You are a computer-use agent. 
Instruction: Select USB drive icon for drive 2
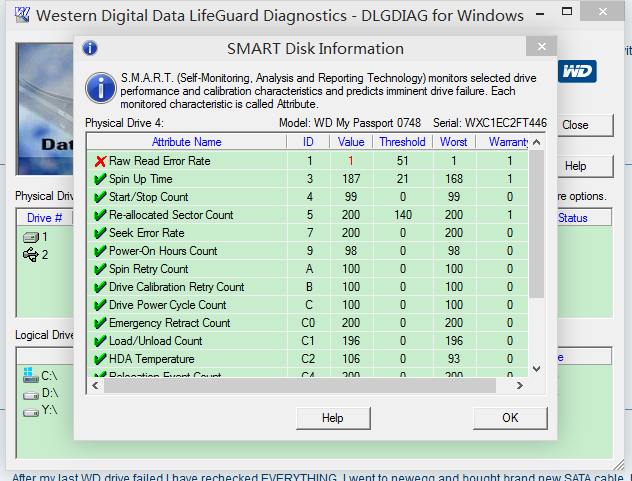coord(31,255)
